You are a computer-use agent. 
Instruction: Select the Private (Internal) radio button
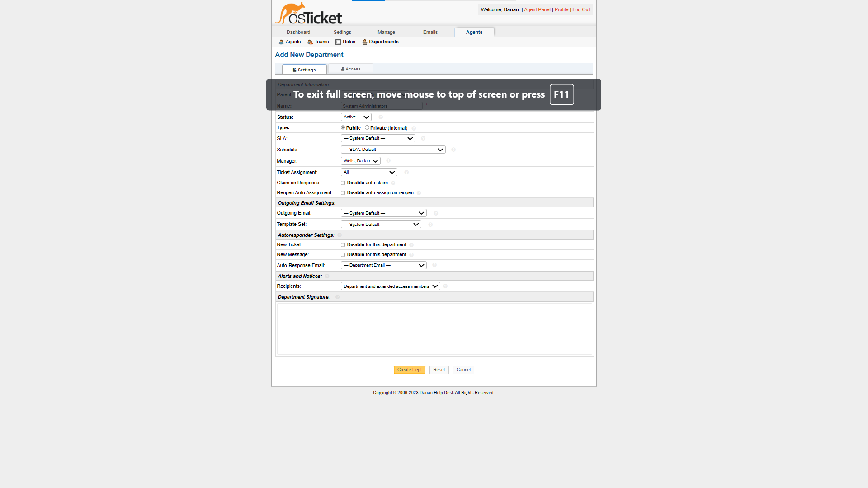point(367,127)
